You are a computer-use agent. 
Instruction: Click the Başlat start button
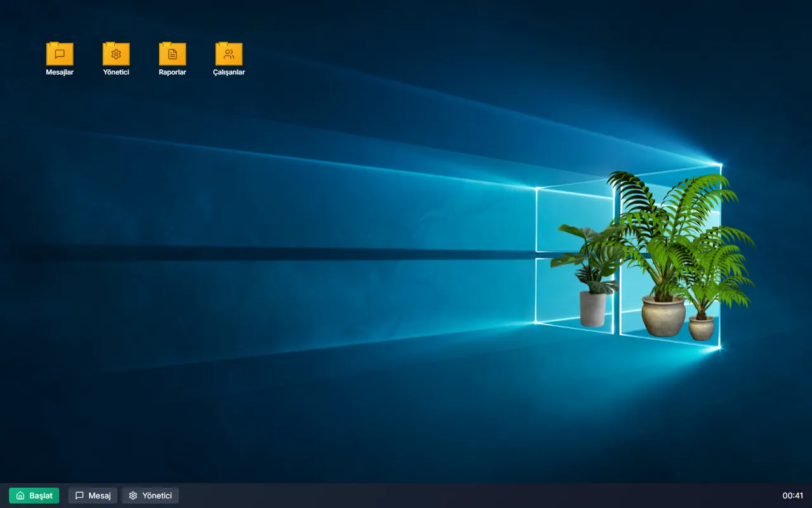(x=34, y=495)
